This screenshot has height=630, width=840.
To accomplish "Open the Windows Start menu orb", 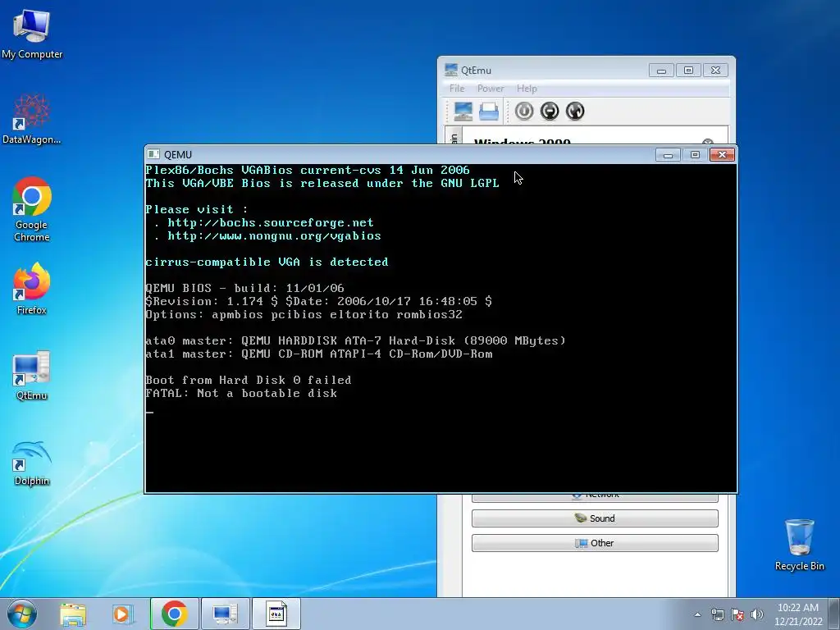I will (22, 614).
